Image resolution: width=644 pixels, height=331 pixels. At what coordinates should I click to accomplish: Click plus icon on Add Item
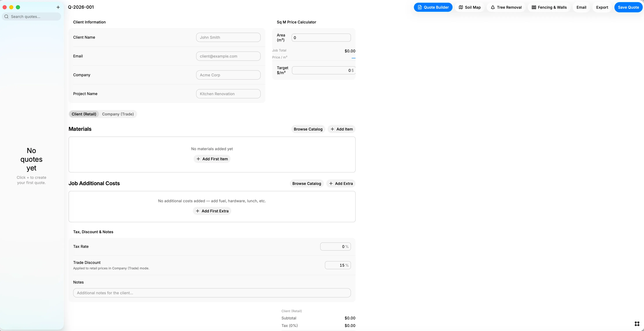(332, 129)
